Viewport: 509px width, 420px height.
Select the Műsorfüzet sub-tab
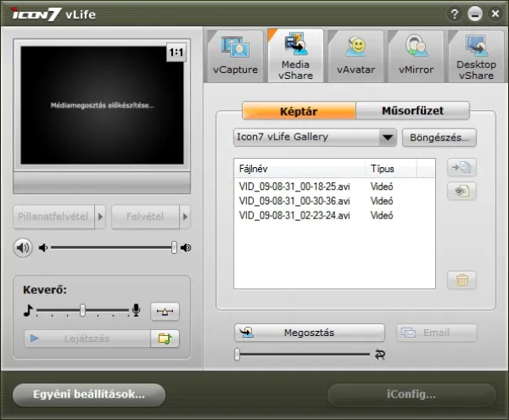coord(412,111)
